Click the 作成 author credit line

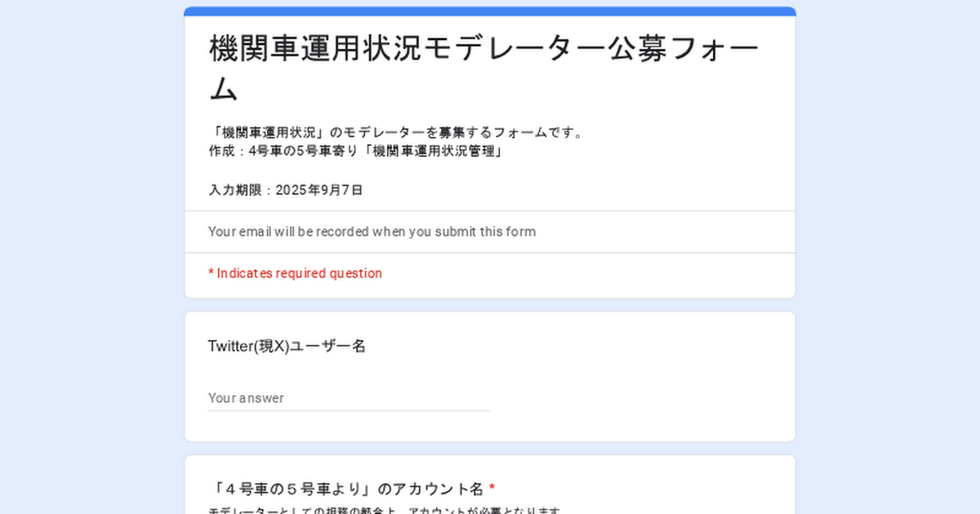click(x=354, y=151)
